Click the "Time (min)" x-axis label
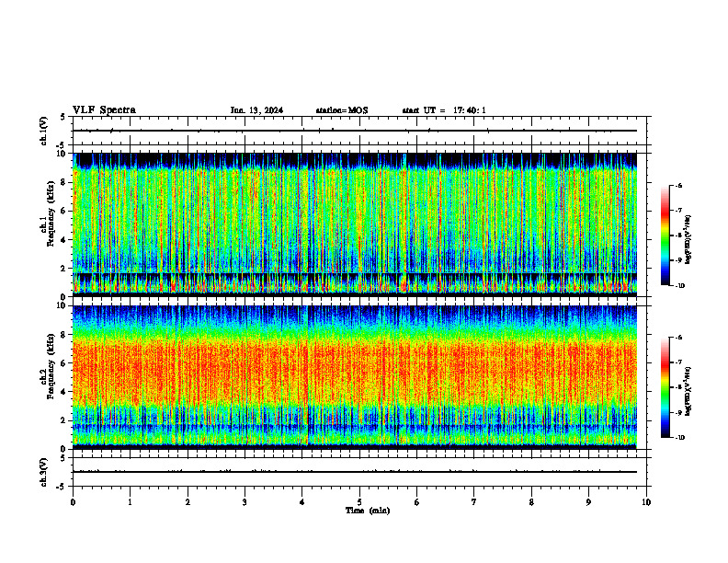 pos(368,511)
